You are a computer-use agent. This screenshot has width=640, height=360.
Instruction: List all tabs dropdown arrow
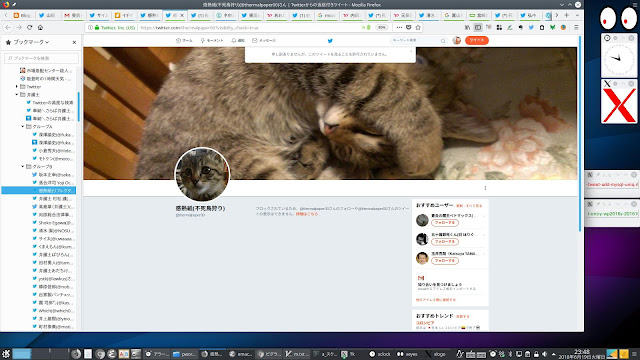(577, 15)
